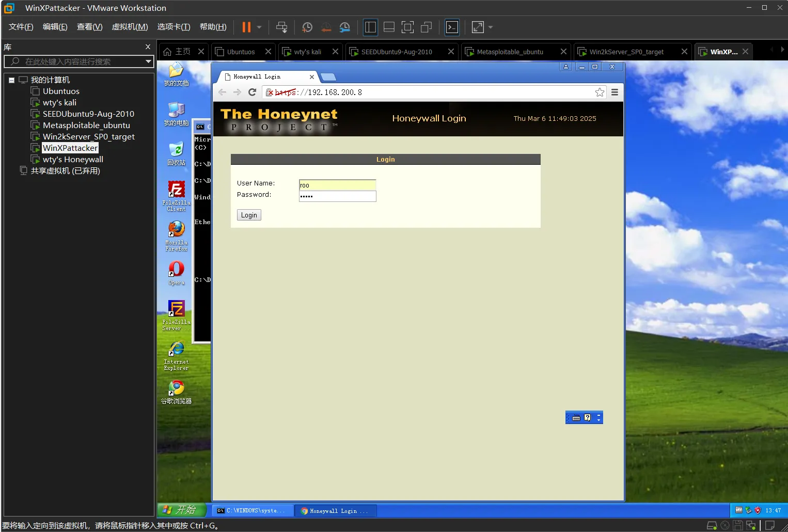Select Win2kServer_SP0_target in the library tree
Viewport: 788px width, 532px height.
click(x=88, y=137)
